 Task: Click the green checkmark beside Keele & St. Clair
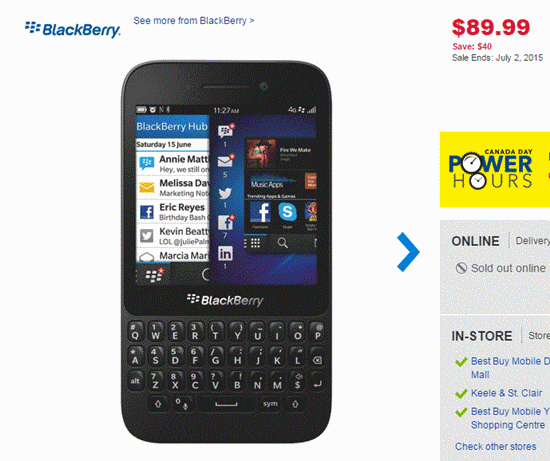[461, 394]
